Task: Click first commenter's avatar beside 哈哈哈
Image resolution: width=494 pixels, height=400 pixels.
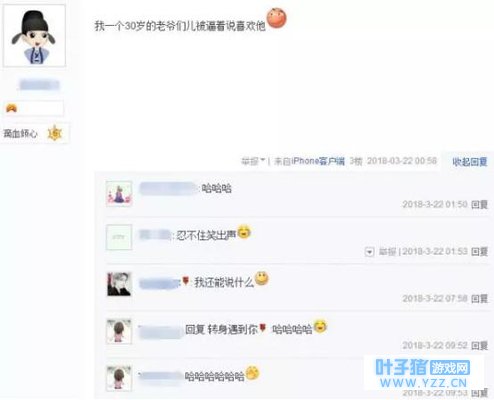Action: 119,194
